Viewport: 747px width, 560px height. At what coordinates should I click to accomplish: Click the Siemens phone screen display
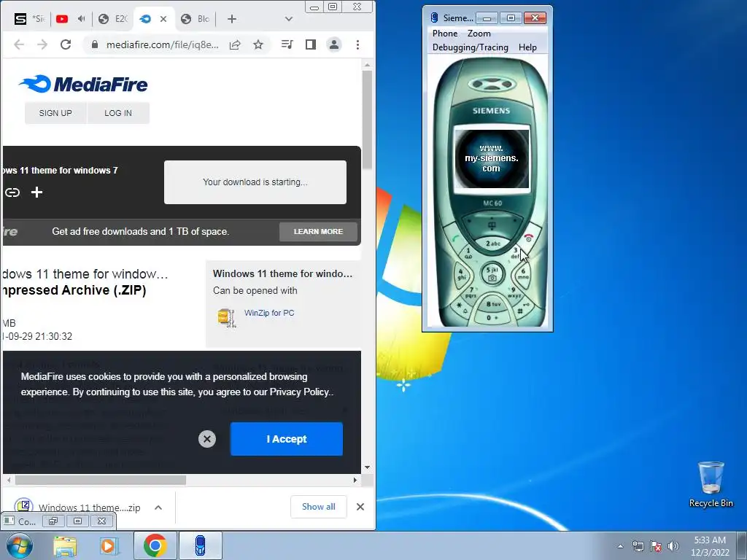pyautogui.click(x=492, y=158)
